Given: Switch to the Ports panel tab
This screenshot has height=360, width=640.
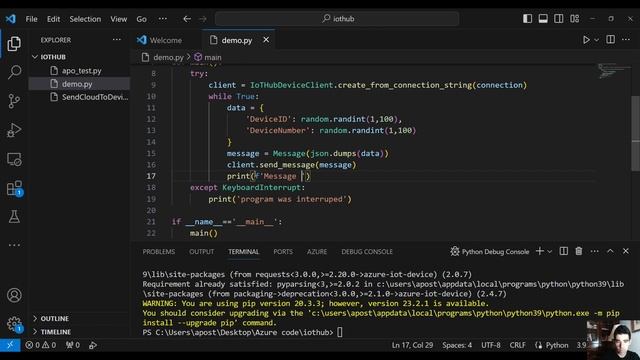Looking at the screenshot, I should pyautogui.click(x=283, y=252).
